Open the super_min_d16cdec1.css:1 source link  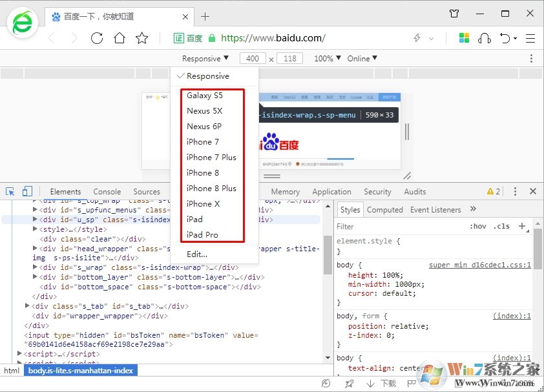click(x=479, y=265)
